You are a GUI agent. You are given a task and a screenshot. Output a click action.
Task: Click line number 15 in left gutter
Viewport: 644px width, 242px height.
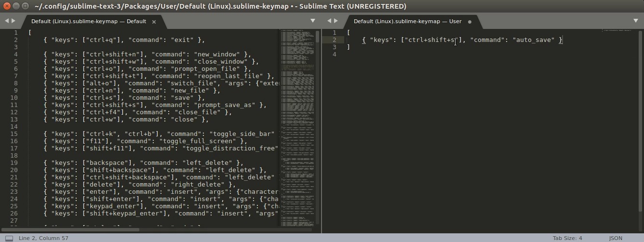(x=14, y=134)
